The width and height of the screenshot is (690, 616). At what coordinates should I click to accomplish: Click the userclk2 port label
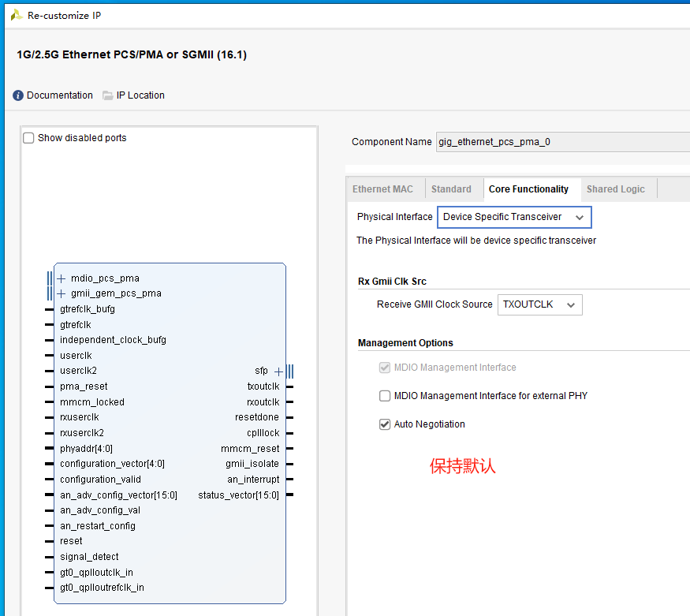coord(78,371)
